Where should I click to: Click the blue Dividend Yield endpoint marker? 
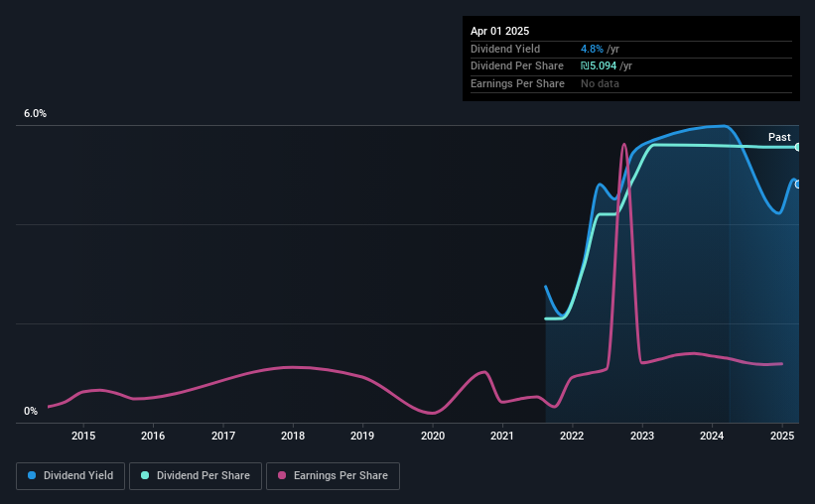[797, 184]
